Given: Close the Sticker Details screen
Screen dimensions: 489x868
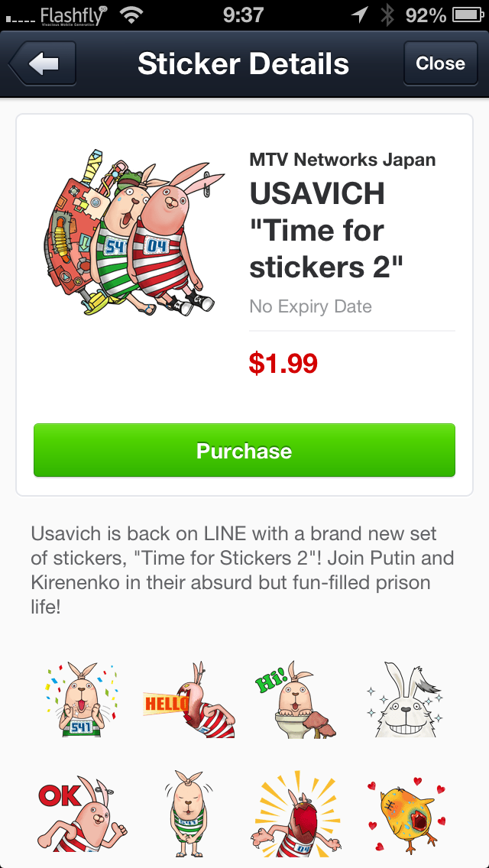Looking at the screenshot, I should coord(440,63).
